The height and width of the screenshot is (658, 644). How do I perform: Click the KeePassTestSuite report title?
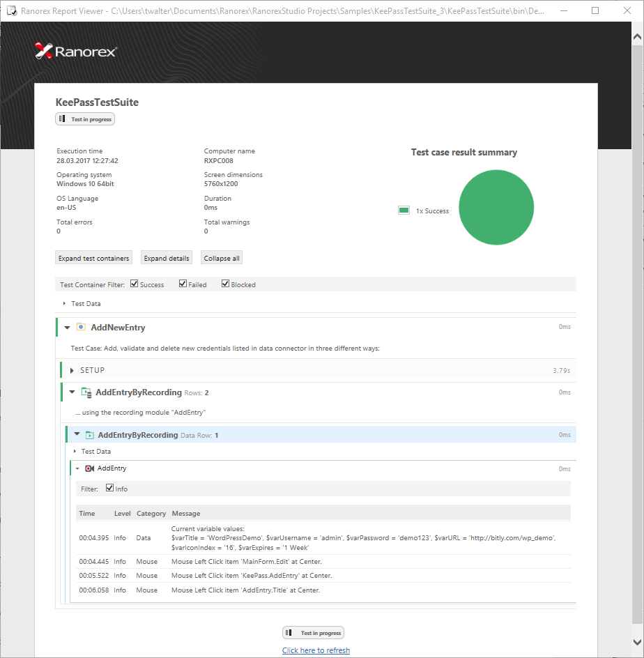click(x=97, y=102)
